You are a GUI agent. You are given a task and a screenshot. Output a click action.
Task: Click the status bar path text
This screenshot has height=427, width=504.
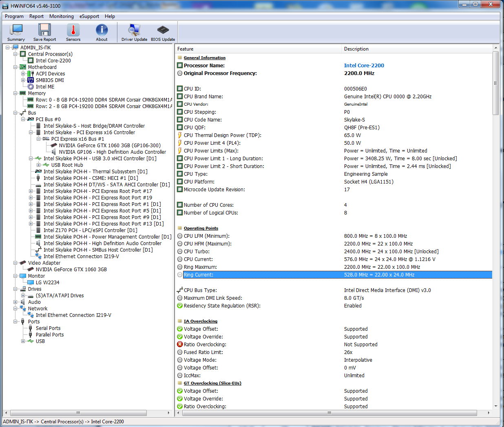63,422
